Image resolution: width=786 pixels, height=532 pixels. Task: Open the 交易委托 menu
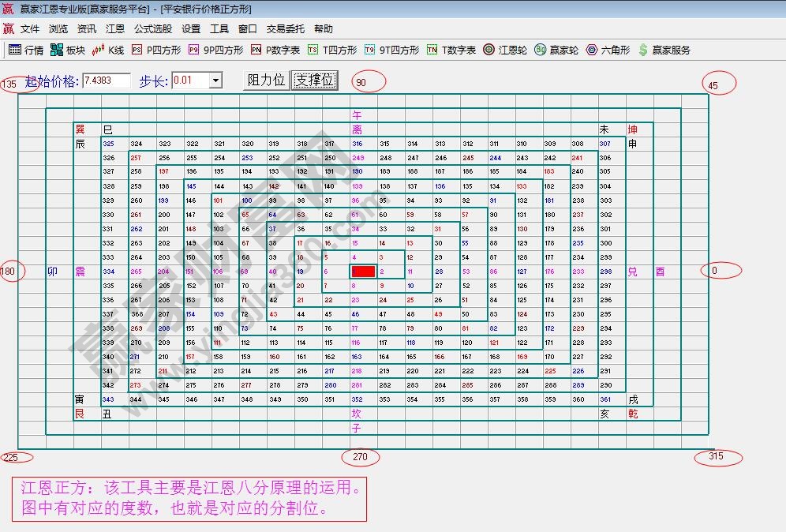pos(285,29)
